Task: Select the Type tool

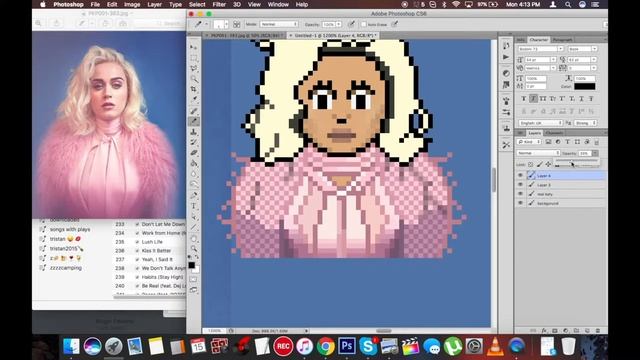Action: [193, 206]
